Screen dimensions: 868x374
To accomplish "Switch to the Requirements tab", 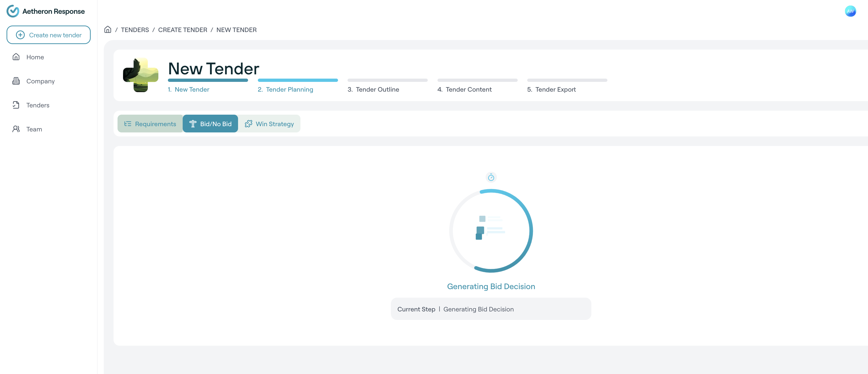I will [x=150, y=124].
